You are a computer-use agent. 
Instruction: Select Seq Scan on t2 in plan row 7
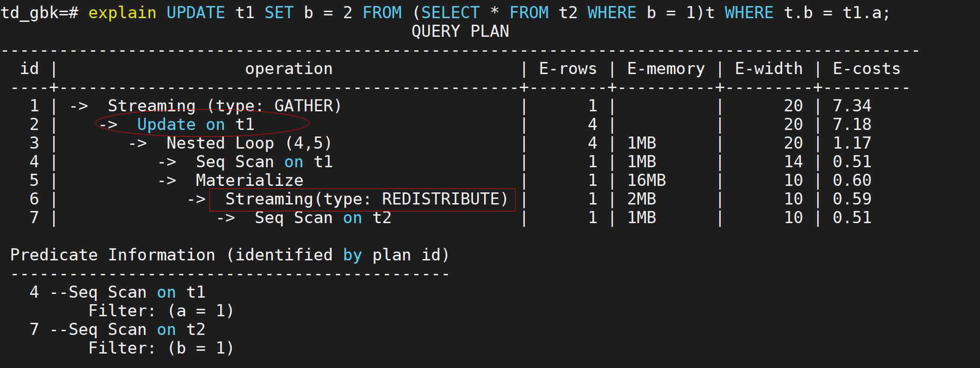323,218
